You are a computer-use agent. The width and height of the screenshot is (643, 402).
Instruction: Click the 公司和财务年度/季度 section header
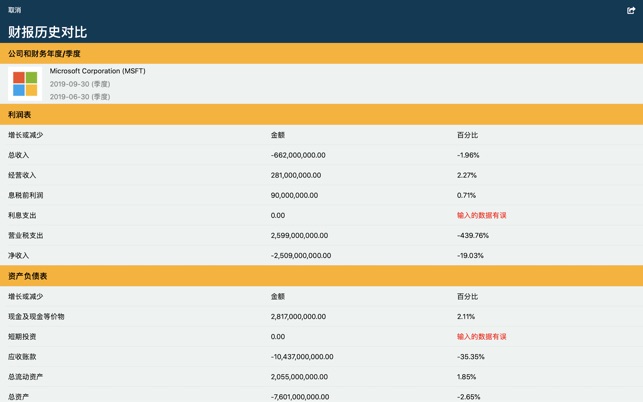pos(322,53)
